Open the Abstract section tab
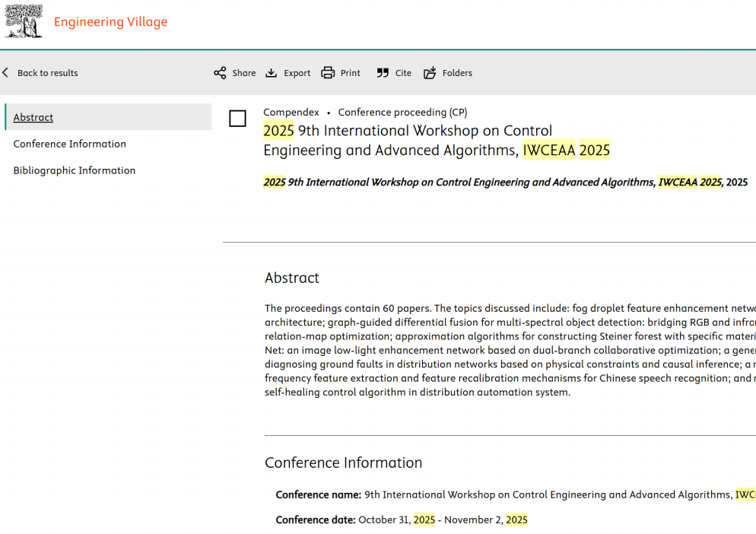Image resolution: width=756 pixels, height=534 pixels. (x=33, y=117)
